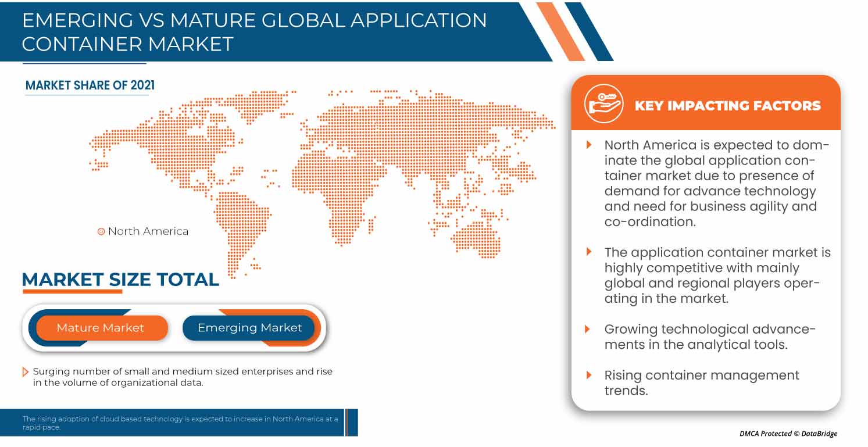Click the orange diagonal stripe in the title banner
868x447 pixels.
pyautogui.click(x=560, y=30)
